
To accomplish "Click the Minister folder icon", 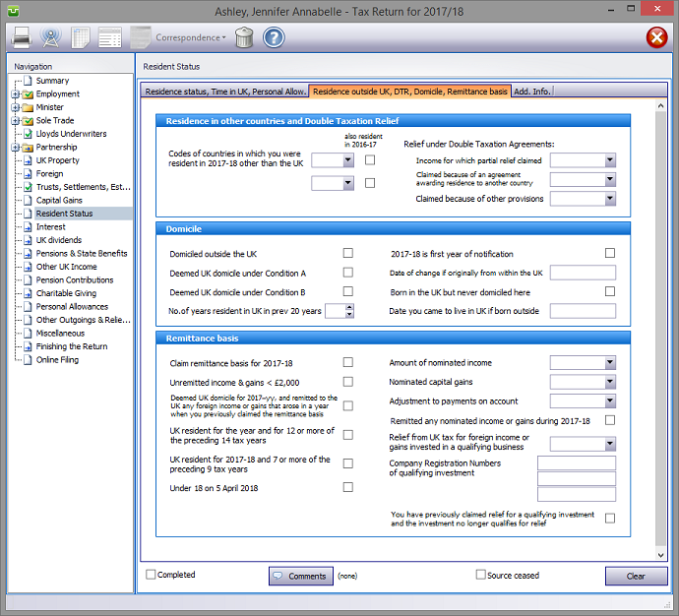I will coord(28,107).
